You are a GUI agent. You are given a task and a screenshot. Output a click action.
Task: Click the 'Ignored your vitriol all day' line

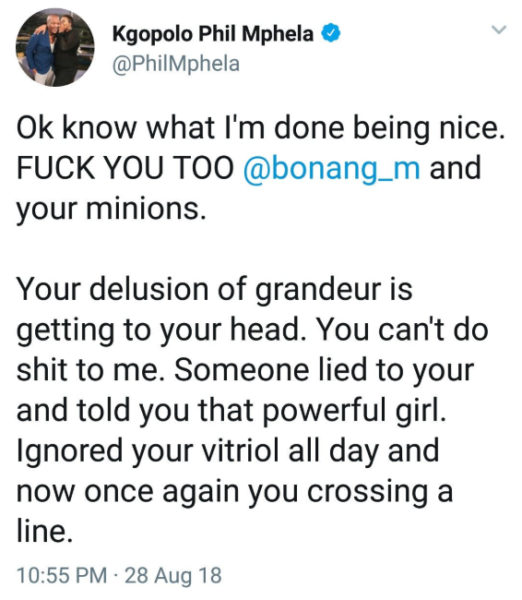click(228, 452)
